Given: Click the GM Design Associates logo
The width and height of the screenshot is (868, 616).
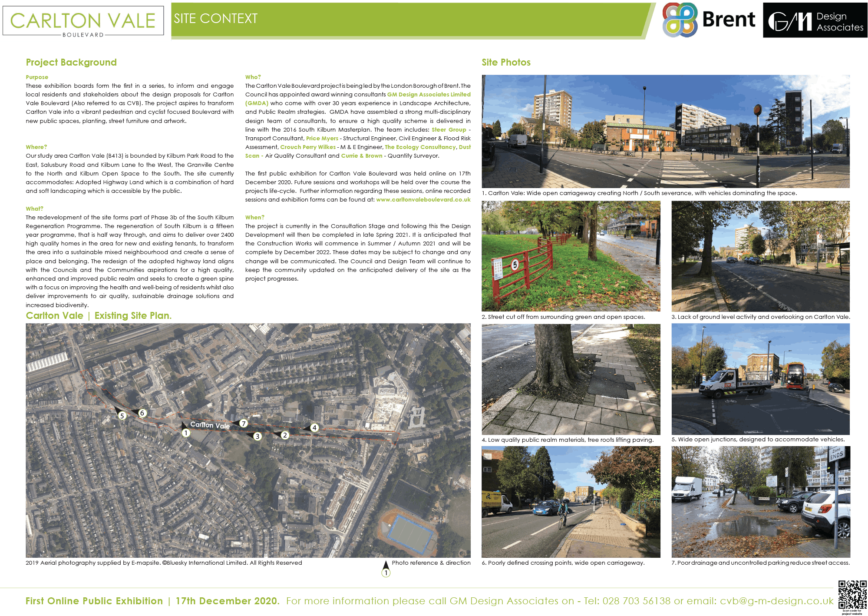Looking at the screenshot, I should [815, 21].
